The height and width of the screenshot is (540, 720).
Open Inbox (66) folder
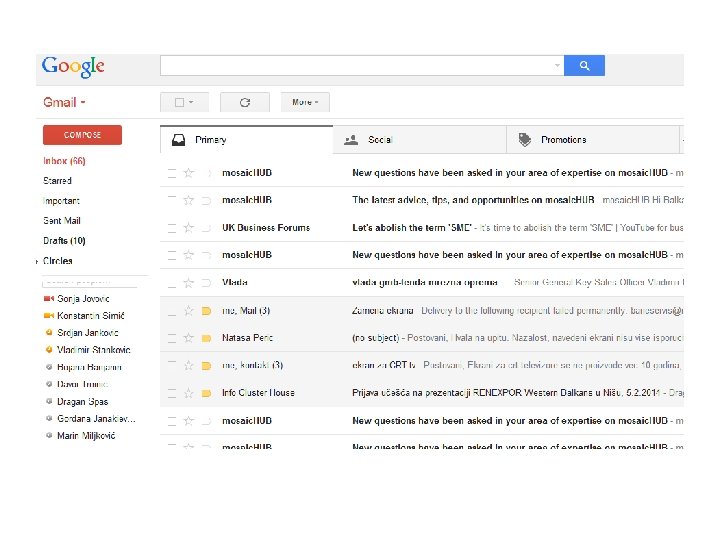64,161
